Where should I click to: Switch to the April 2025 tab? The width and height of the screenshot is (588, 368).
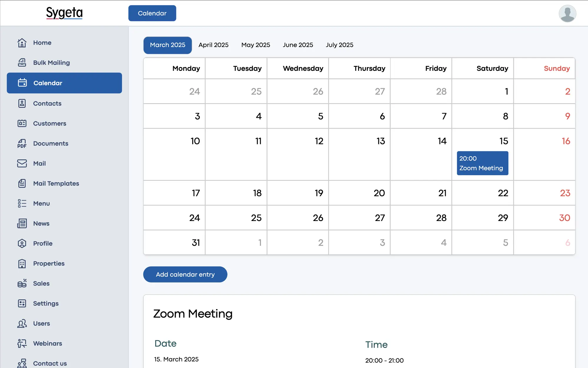coord(213,45)
